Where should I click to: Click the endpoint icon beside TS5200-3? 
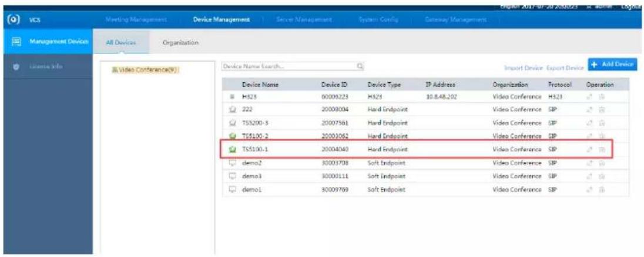click(x=232, y=123)
